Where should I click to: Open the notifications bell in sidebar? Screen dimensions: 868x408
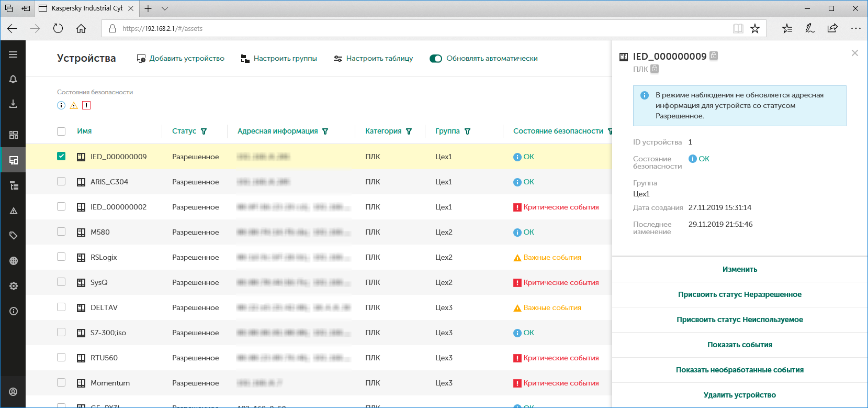click(13, 79)
